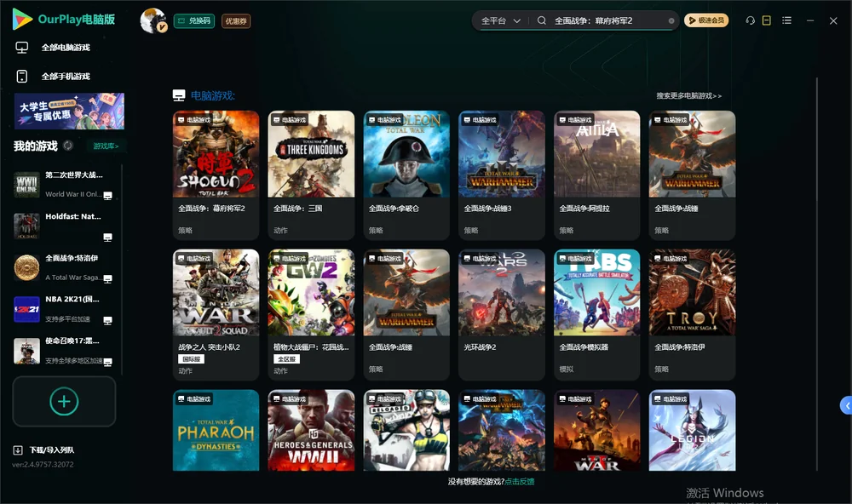Add a game with plus button

pyautogui.click(x=64, y=401)
